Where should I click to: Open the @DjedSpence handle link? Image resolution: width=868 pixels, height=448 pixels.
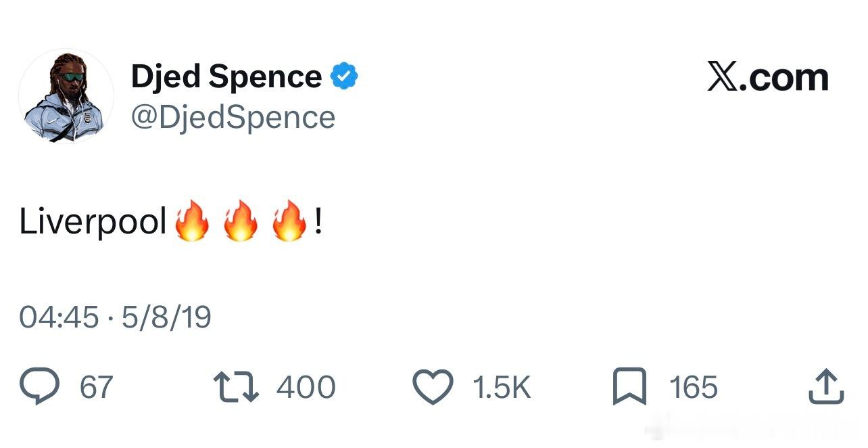point(233,117)
